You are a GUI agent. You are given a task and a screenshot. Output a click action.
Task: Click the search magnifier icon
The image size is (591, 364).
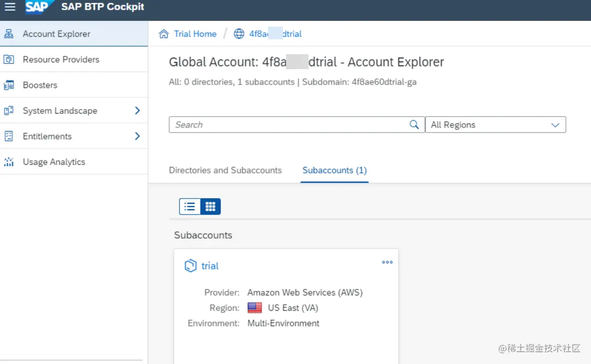point(414,124)
